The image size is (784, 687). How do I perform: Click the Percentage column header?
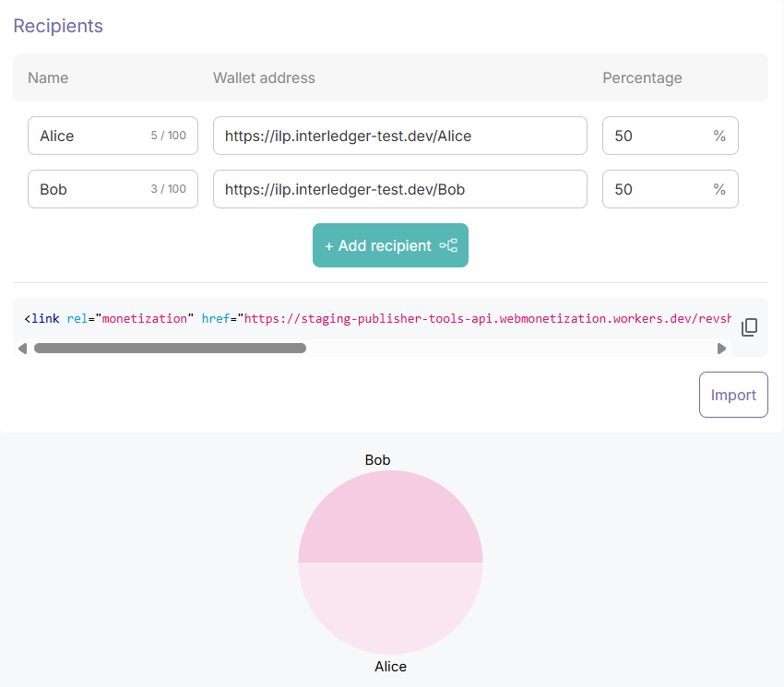(x=642, y=78)
